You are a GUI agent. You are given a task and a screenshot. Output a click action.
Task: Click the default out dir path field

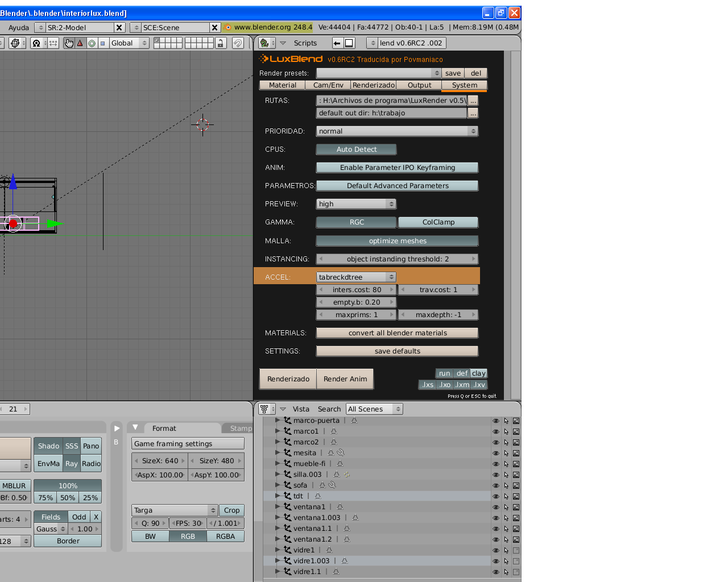[x=391, y=113]
